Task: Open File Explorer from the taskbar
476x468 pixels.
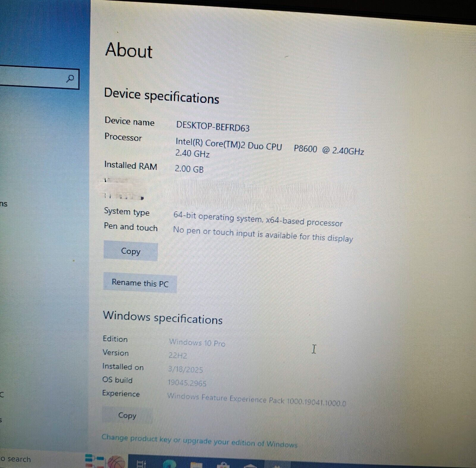Action: [196, 465]
